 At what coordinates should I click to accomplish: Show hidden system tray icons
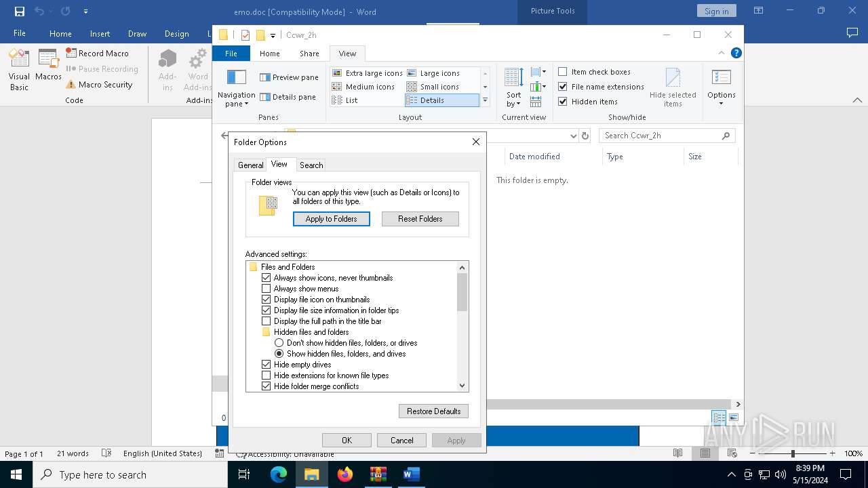pyautogui.click(x=731, y=474)
